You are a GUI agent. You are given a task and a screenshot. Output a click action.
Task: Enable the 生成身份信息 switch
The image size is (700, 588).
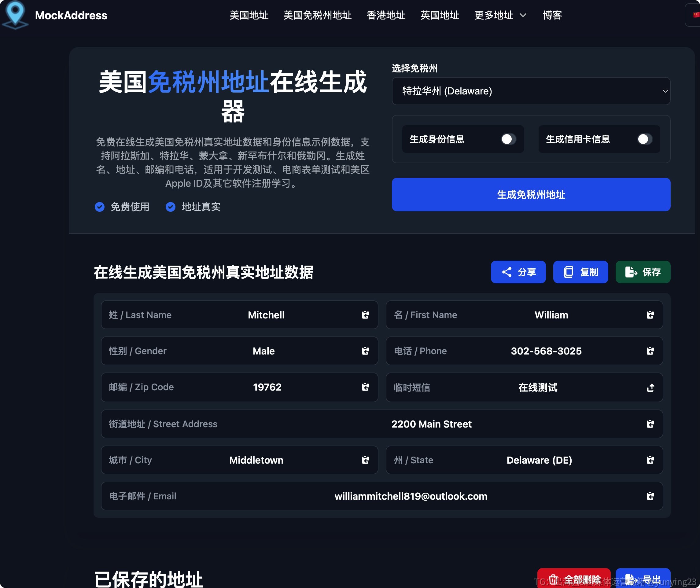point(508,139)
